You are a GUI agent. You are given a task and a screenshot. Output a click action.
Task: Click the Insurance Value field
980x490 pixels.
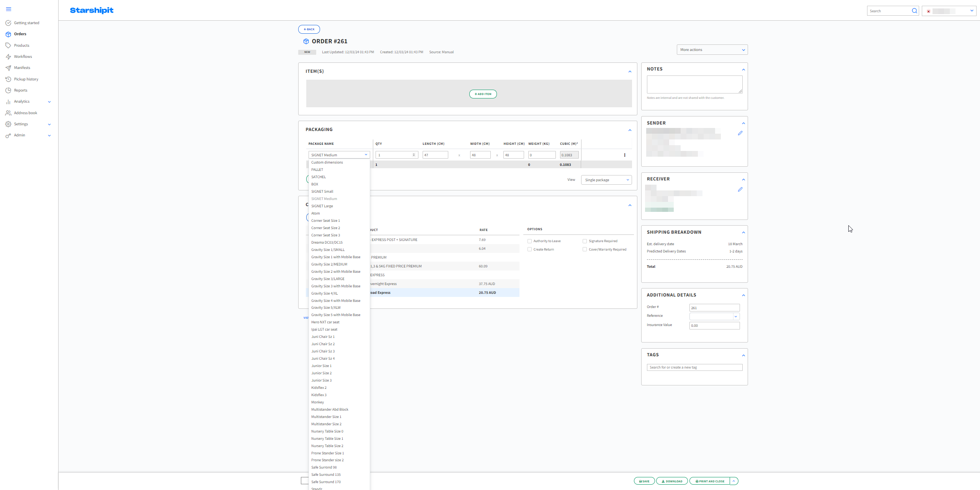714,326
